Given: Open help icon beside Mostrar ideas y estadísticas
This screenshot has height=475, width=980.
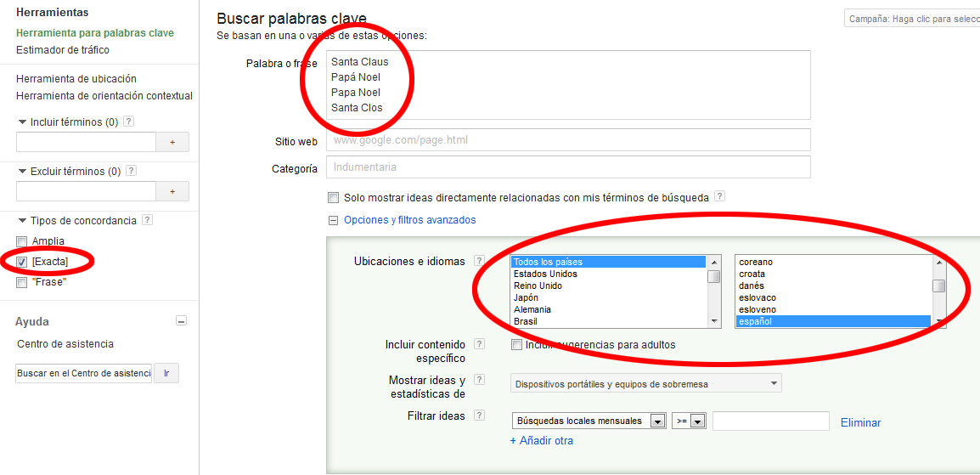Looking at the screenshot, I should coord(479,380).
